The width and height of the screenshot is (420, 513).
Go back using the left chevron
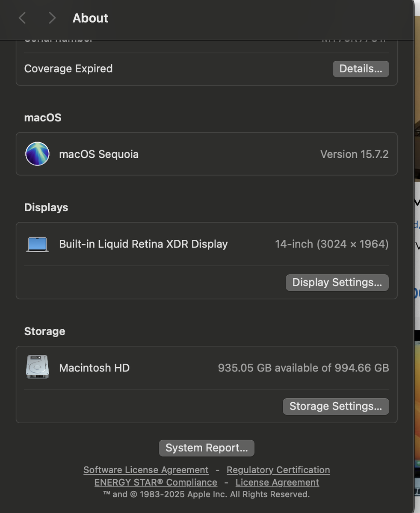(23, 18)
